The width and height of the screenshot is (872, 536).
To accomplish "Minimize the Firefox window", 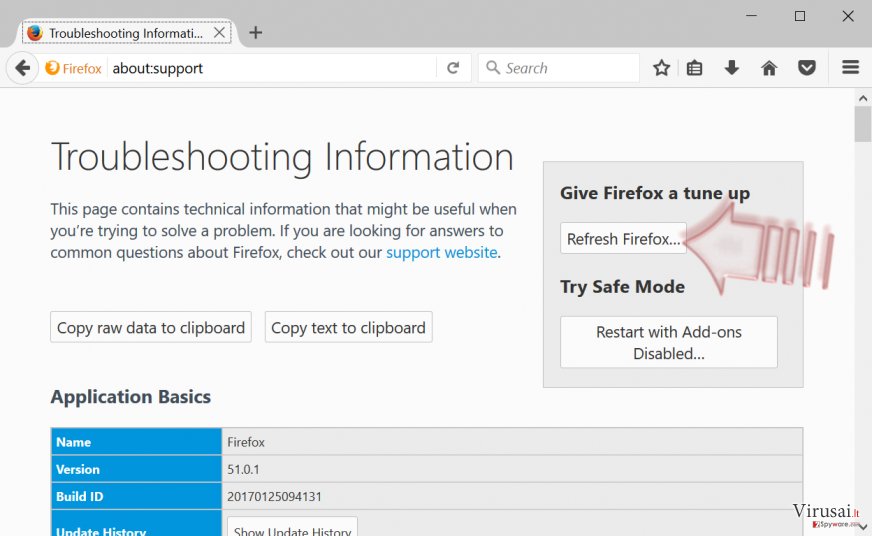I will (751, 16).
